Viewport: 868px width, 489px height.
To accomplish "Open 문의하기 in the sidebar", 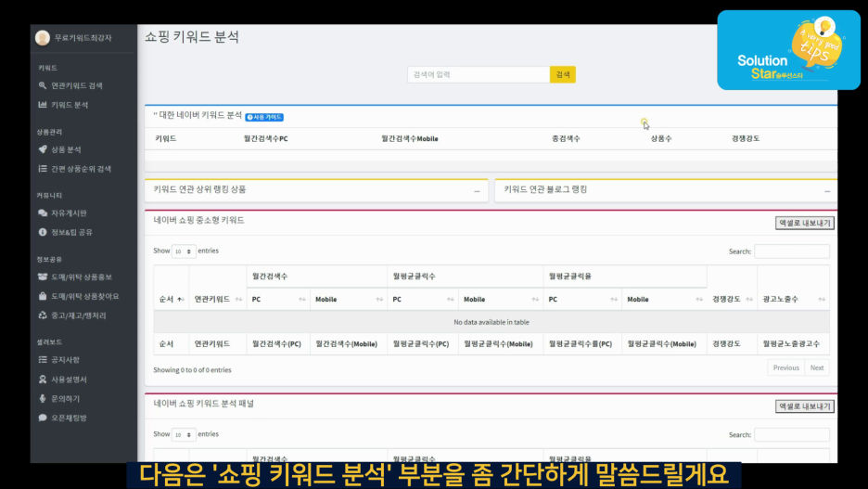I will 65,399.
